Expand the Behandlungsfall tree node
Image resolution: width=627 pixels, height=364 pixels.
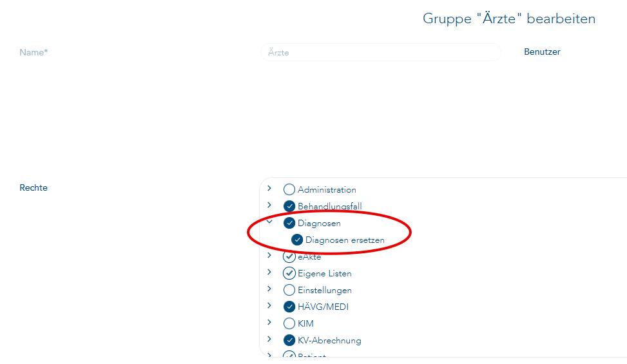coord(269,206)
